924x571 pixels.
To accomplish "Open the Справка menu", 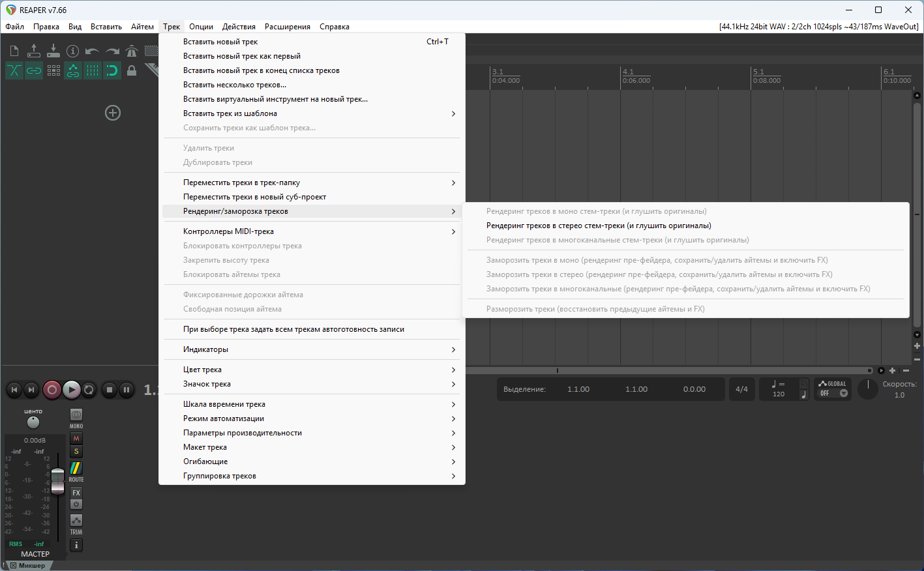I will [335, 27].
